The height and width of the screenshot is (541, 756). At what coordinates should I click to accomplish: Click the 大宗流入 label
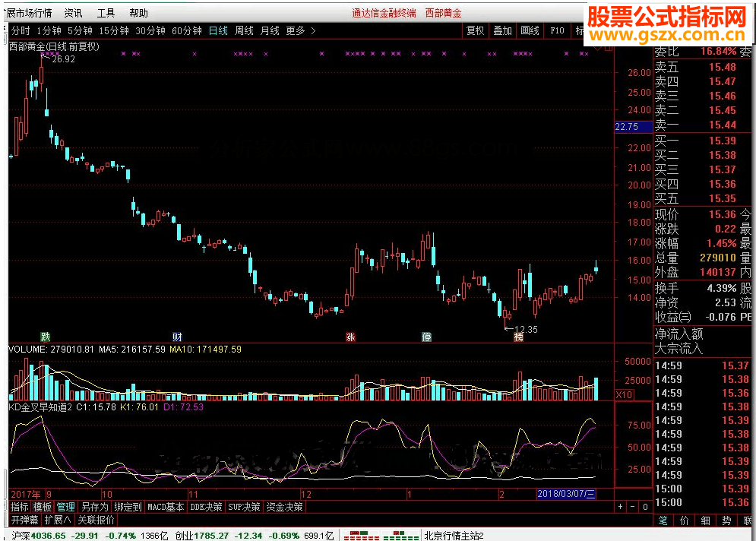point(679,348)
